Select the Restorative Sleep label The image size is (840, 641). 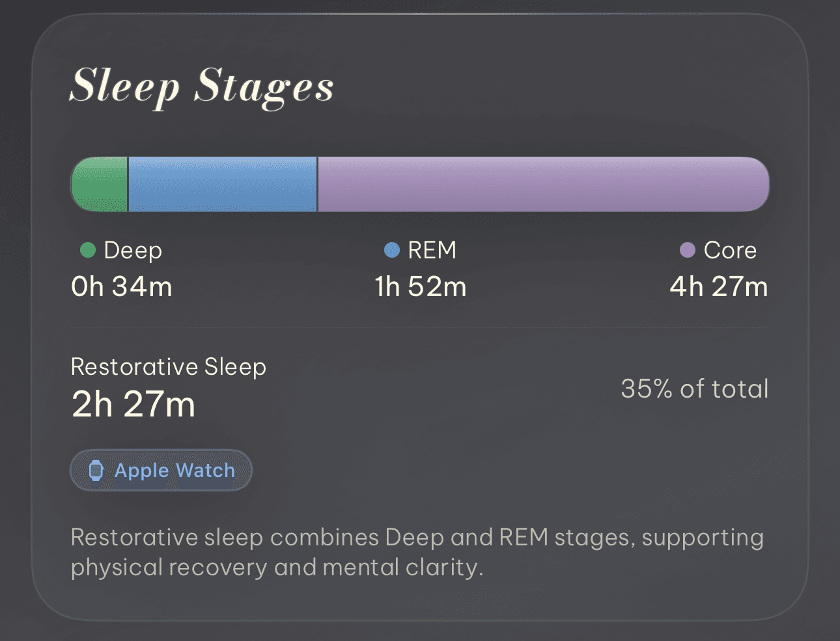168,366
